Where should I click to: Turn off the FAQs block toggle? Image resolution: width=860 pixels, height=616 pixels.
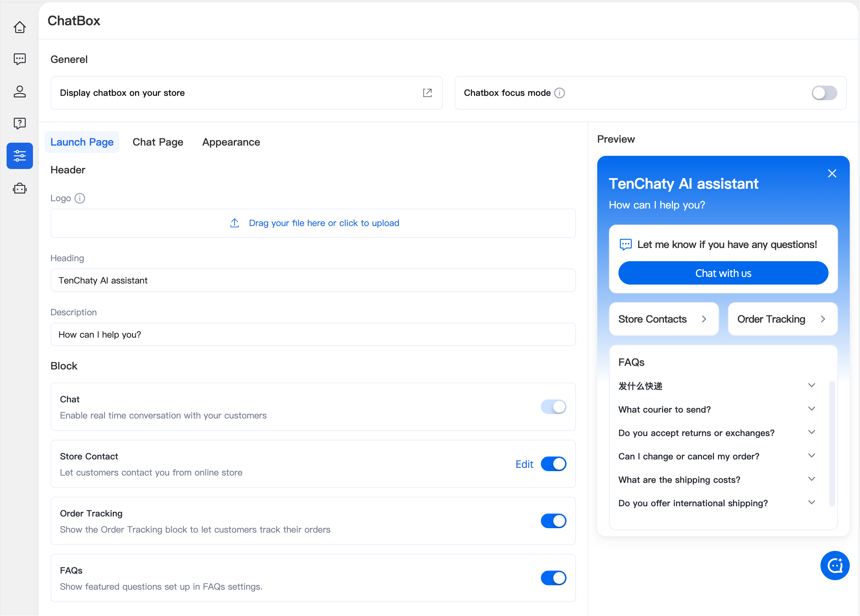point(553,578)
